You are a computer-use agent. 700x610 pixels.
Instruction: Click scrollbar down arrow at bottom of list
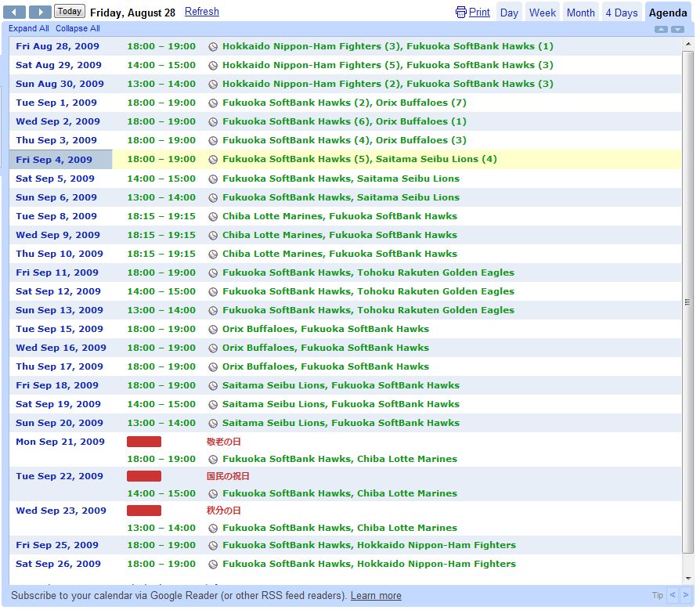pos(687,579)
